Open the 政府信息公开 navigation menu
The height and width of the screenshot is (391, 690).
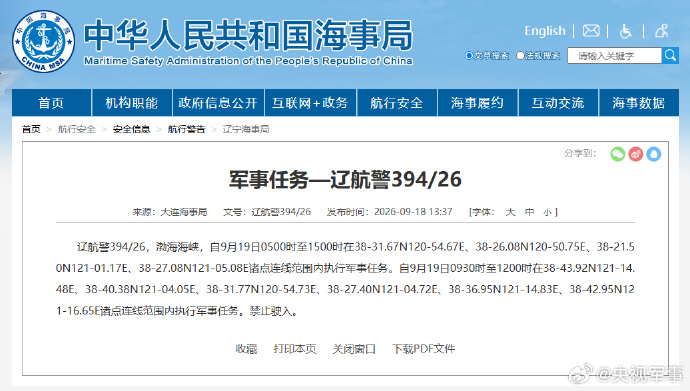[218, 102]
